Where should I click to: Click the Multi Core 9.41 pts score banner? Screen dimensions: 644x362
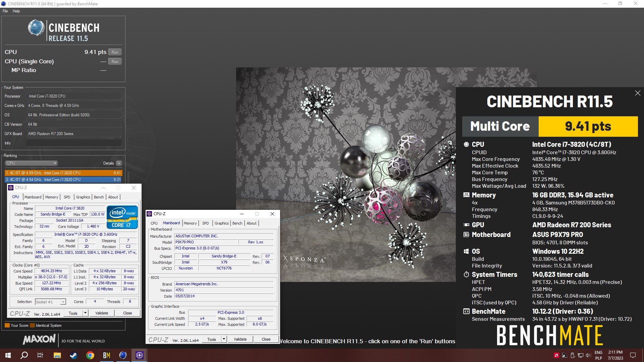tap(550, 126)
